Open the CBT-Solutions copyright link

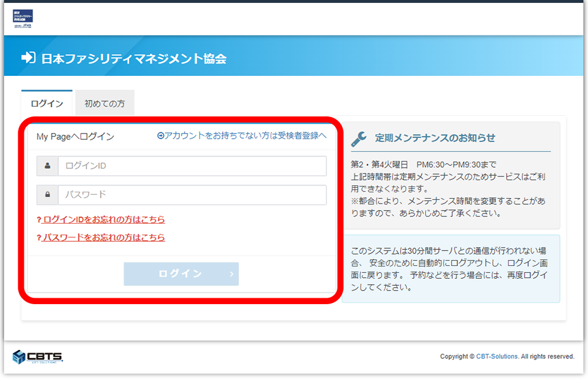point(496,356)
